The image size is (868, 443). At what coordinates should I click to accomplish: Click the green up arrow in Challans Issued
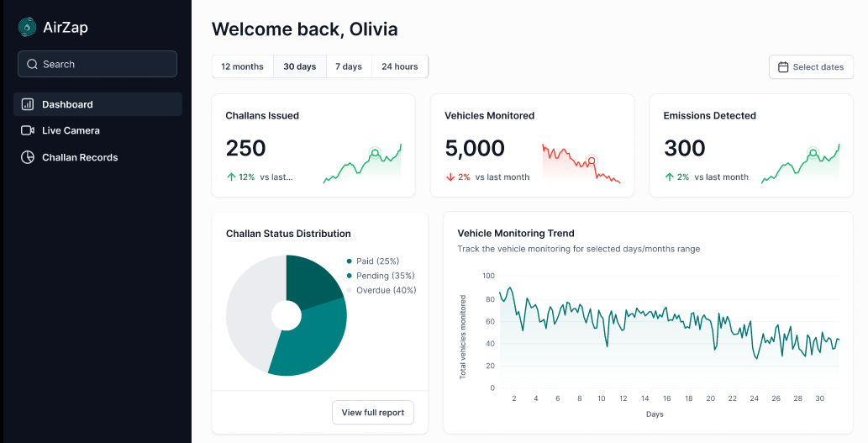pos(231,177)
